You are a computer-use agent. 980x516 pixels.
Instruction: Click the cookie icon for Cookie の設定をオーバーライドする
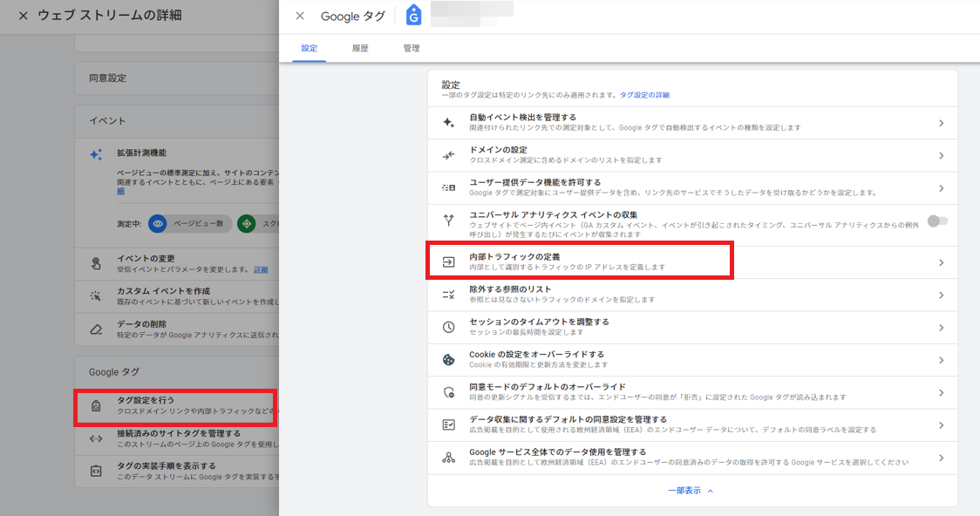448,360
